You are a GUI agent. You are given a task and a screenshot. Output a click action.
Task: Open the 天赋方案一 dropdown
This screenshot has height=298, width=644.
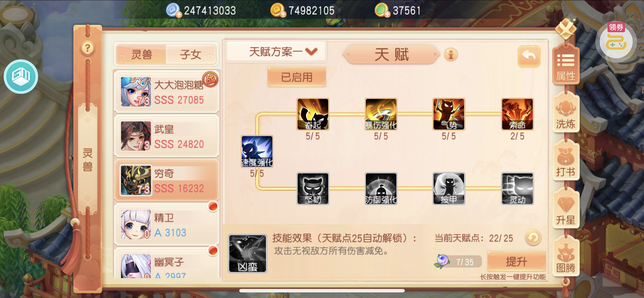click(277, 52)
